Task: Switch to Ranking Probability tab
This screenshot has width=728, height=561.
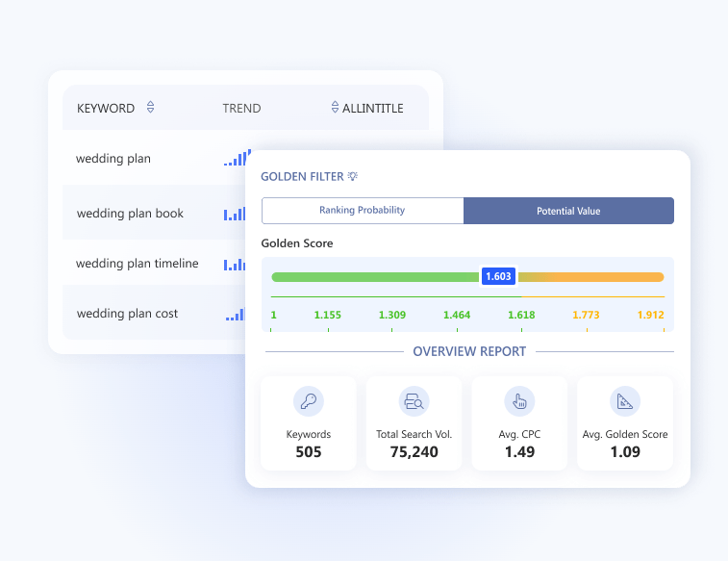Action: (x=363, y=211)
